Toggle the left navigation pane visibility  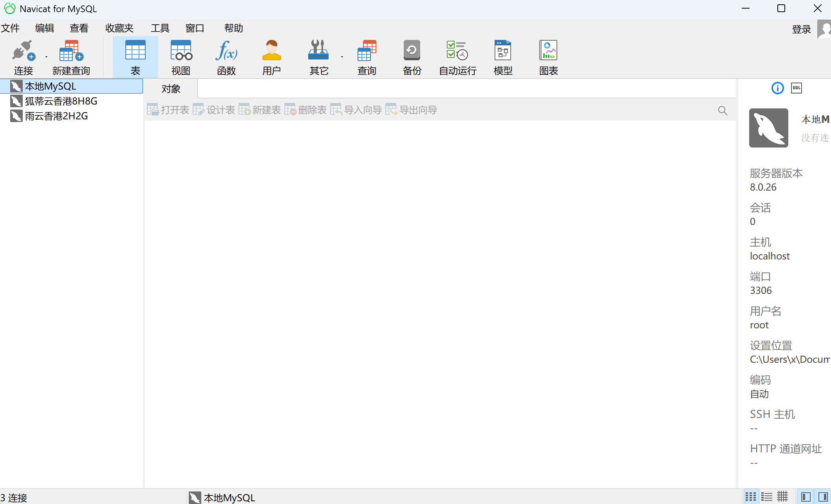[806, 497]
